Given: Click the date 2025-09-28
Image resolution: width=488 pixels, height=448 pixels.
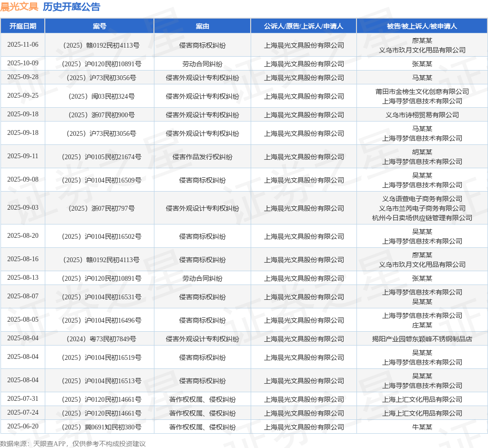Looking at the screenshot, I should click(x=23, y=77).
